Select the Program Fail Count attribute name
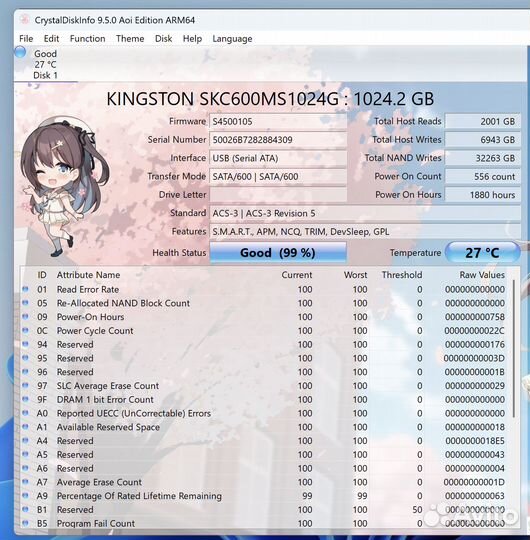530x540 pixels. pos(96,523)
